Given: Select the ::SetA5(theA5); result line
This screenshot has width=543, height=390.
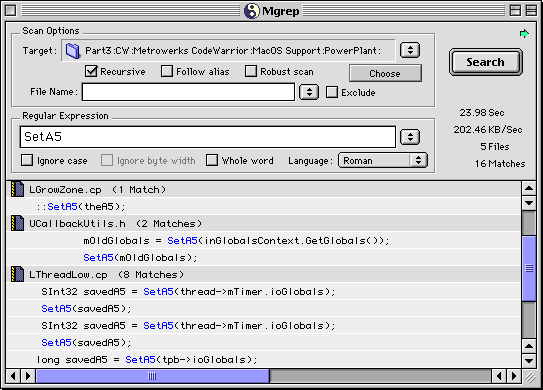Looking at the screenshot, I should (x=264, y=206).
